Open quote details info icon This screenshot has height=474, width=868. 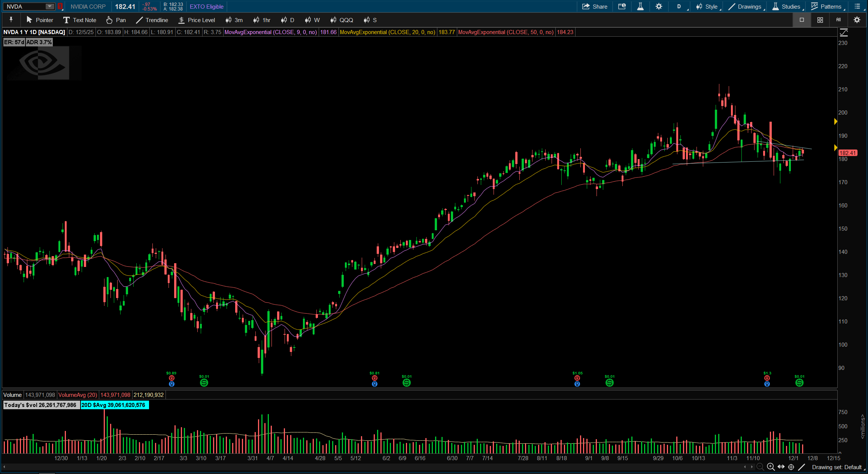622,6
